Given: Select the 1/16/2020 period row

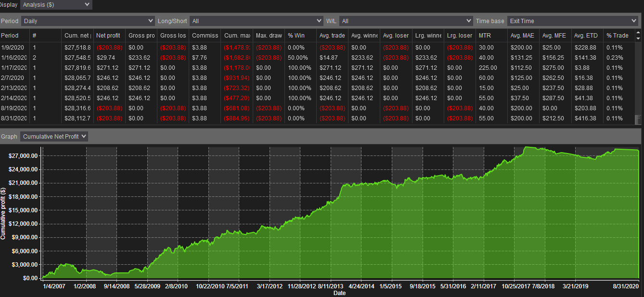Looking at the screenshot, I should pos(317,58).
